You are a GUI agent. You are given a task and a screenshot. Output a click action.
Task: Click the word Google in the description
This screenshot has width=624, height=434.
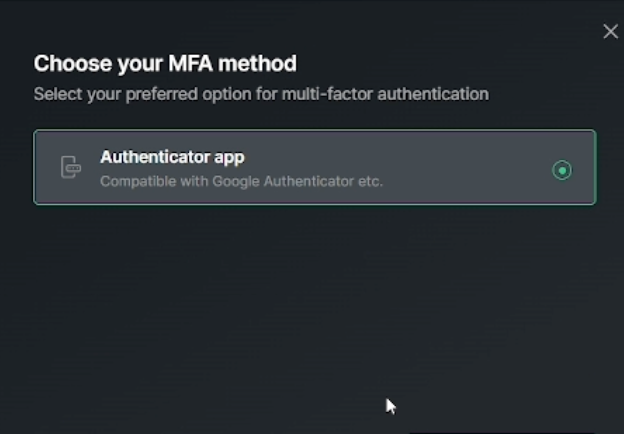click(236, 181)
